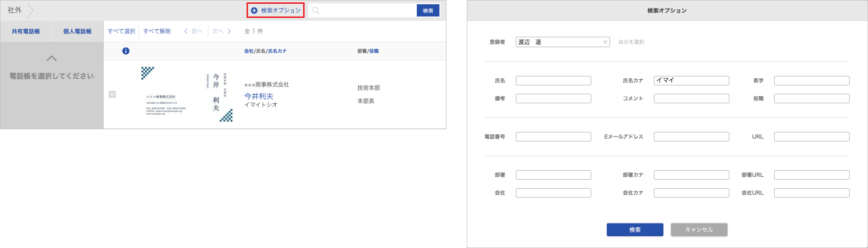Open contact 今井利夫 name link
The height and width of the screenshot is (248, 868).
pos(258,96)
